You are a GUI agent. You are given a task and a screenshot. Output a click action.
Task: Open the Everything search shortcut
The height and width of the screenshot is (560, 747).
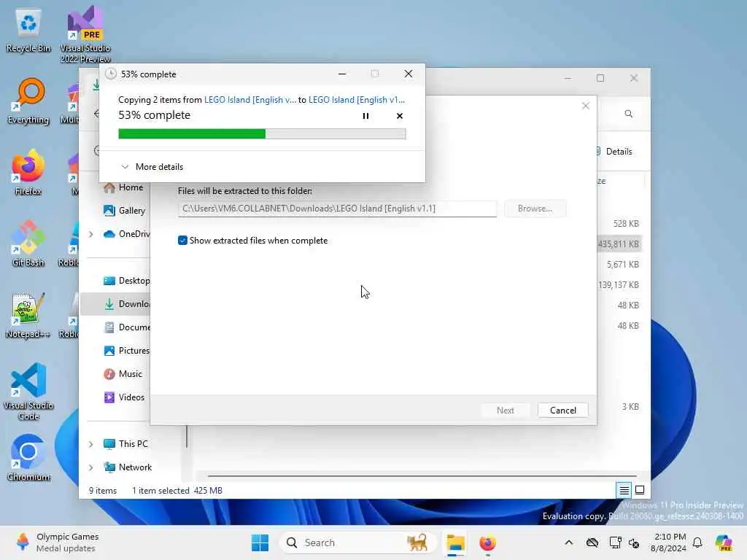pos(28,101)
